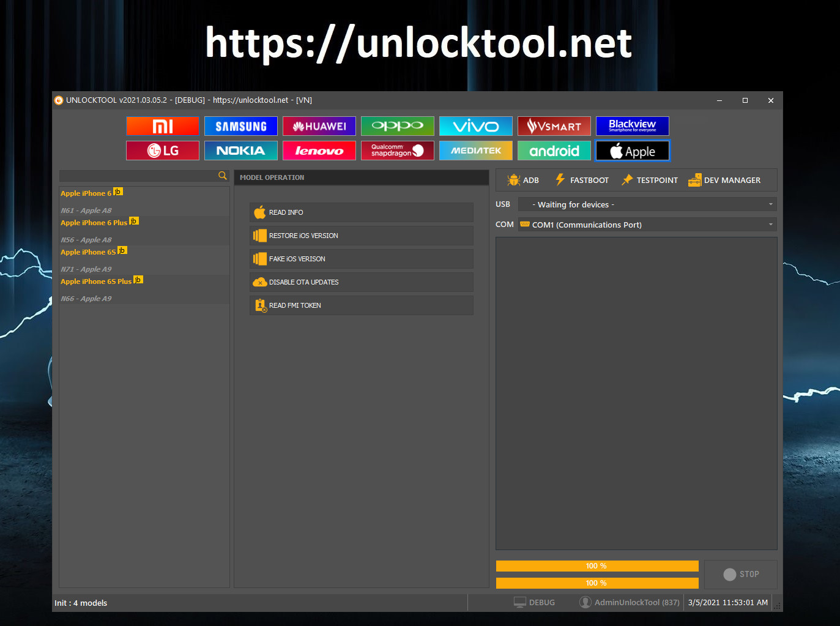Click the DEBUG status indicator
This screenshot has height=626, width=840.
pos(534,603)
